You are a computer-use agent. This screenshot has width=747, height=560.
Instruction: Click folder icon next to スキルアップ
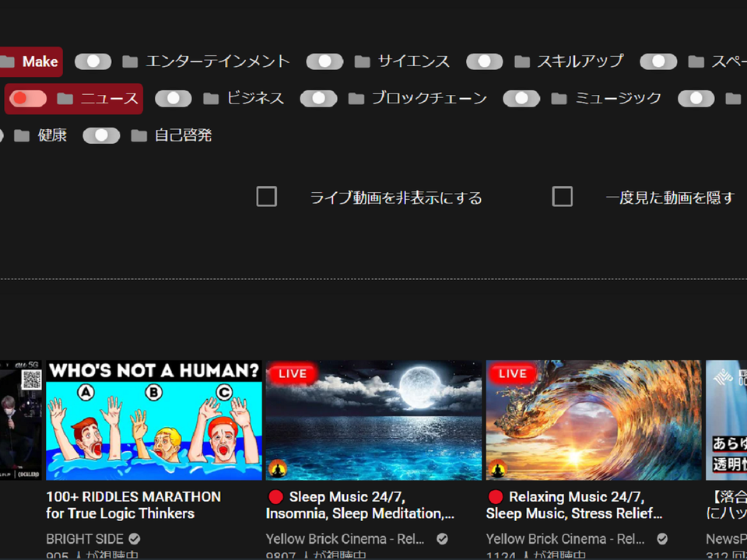click(x=522, y=61)
